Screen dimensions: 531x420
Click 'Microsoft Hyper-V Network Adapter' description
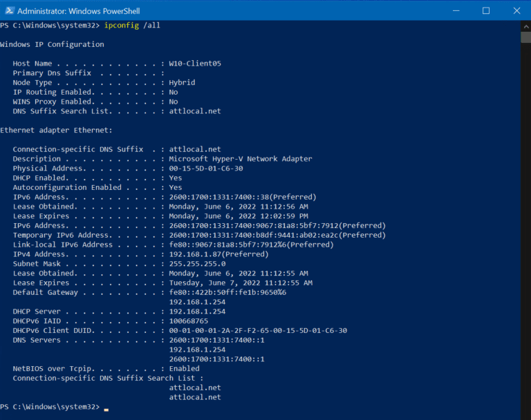[x=241, y=159]
